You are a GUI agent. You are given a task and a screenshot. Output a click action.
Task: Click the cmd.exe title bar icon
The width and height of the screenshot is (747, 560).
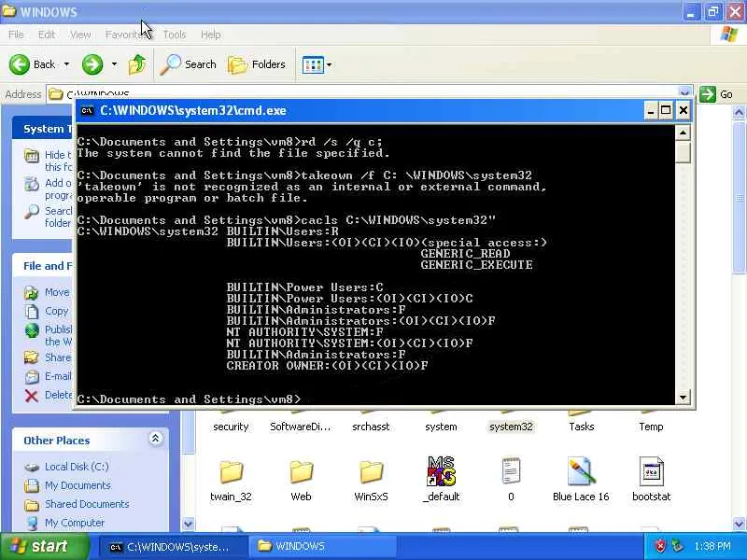click(x=87, y=110)
